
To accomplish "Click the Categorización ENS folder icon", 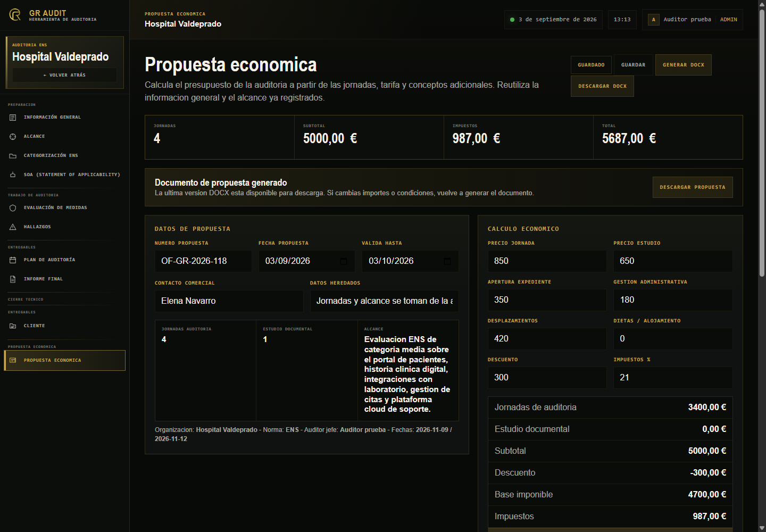I will click(13, 155).
